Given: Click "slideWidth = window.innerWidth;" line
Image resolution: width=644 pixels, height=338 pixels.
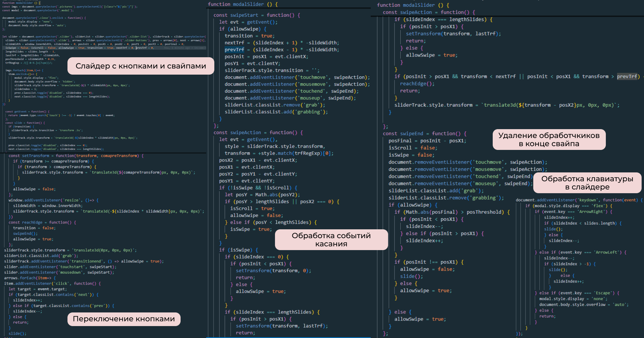Looking at the screenshot, I should pos(48,206).
